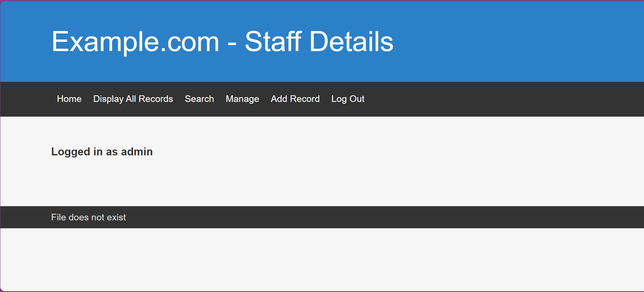Open the Manage menu item

pyautogui.click(x=242, y=99)
